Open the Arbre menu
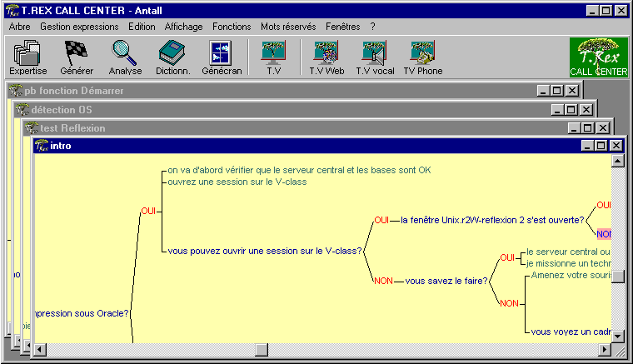633x364 pixels. (x=19, y=27)
